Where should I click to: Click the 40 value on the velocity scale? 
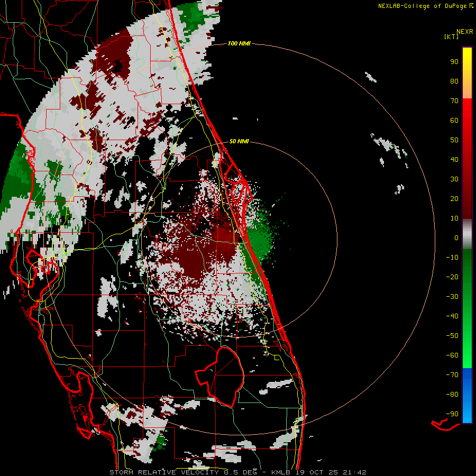click(454, 160)
